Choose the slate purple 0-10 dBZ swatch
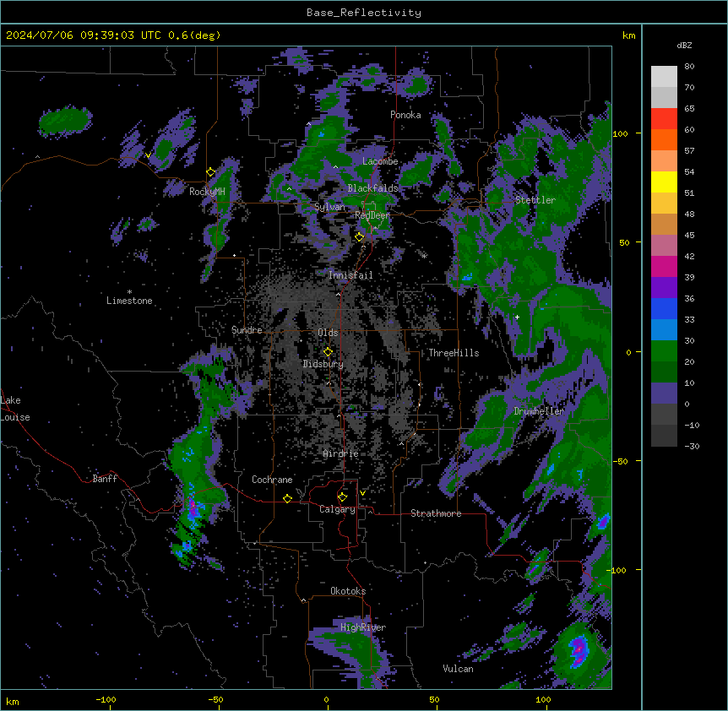728x711 pixels. (x=664, y=393)
